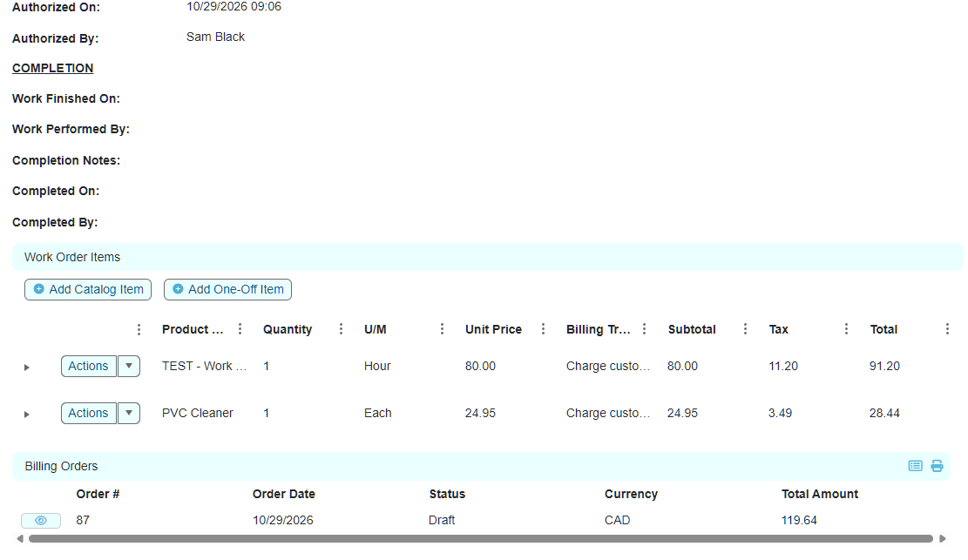Click the Draft status cell
This screenshot has width=968, height=560.
pyautogui.click(x=442, y=521)
